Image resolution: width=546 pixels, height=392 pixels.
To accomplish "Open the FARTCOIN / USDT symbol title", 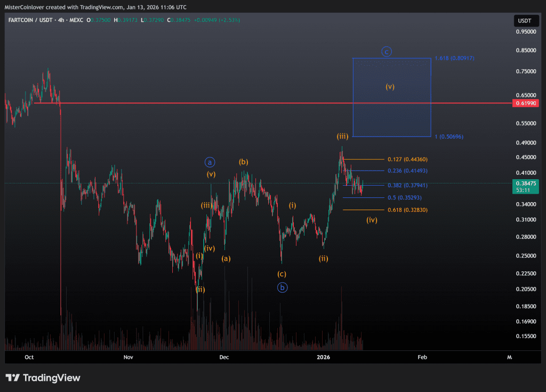I will point(29,20).
